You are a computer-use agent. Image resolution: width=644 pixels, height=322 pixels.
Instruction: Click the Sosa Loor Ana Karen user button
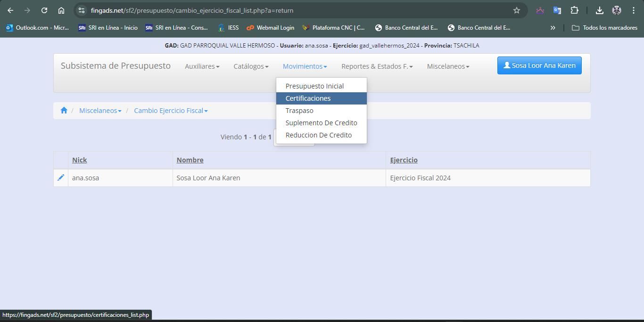pyautogui.click(x=539, y=65)
